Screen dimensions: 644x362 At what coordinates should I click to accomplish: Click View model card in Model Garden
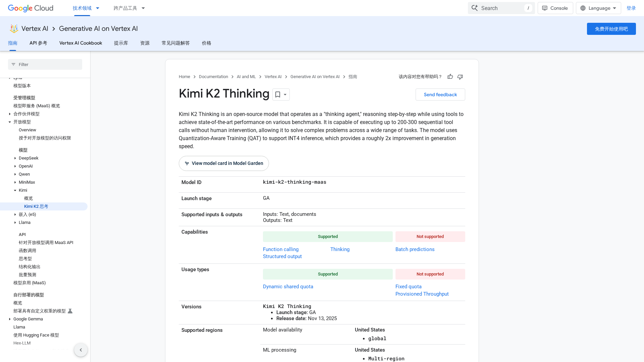[x=224, y=163]
